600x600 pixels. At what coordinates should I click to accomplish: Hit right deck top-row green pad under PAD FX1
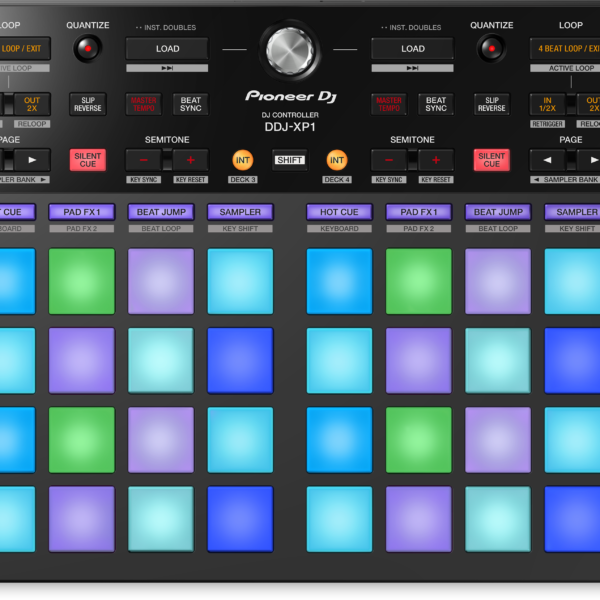419,281
